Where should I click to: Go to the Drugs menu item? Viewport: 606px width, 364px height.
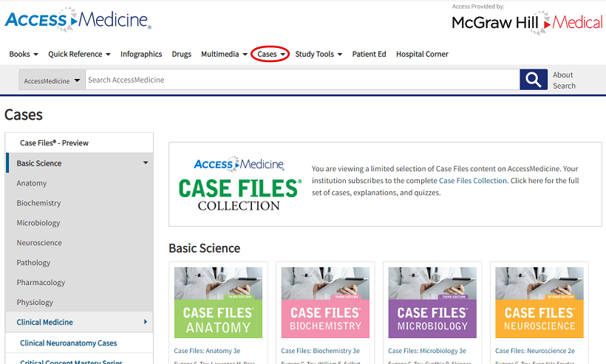click(x=182, y=54)
